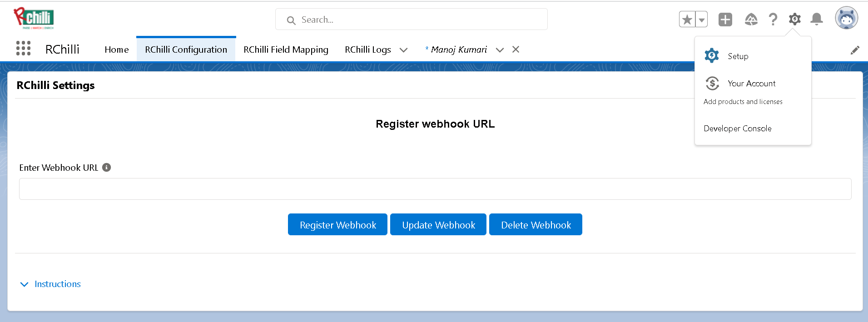Expand the Instructions section chevron
The height and width of the screenshot is (322, 868).
tap(24, 284)
